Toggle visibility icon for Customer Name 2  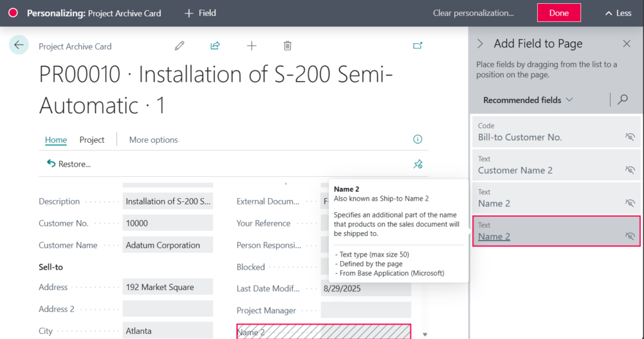(x=630, y=170)
